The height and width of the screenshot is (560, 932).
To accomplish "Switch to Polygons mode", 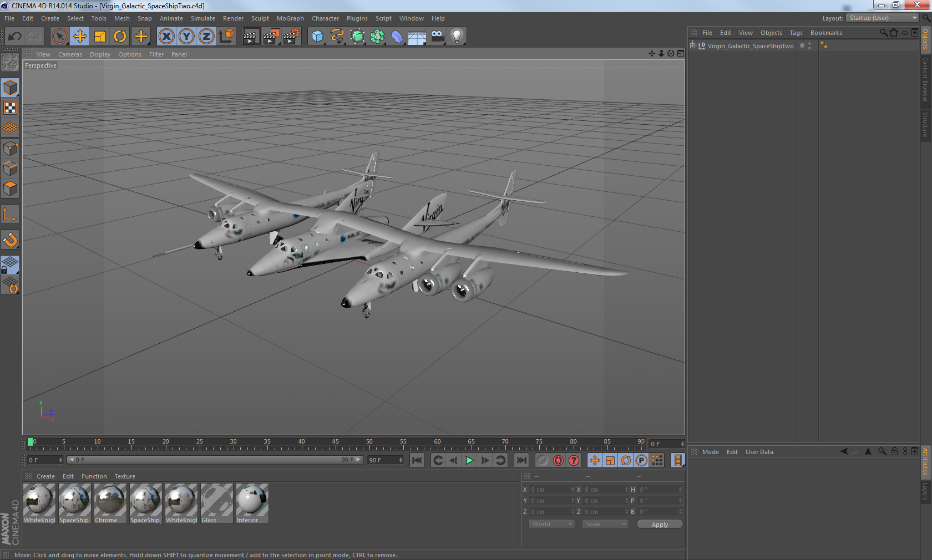I will click(10, 189).
